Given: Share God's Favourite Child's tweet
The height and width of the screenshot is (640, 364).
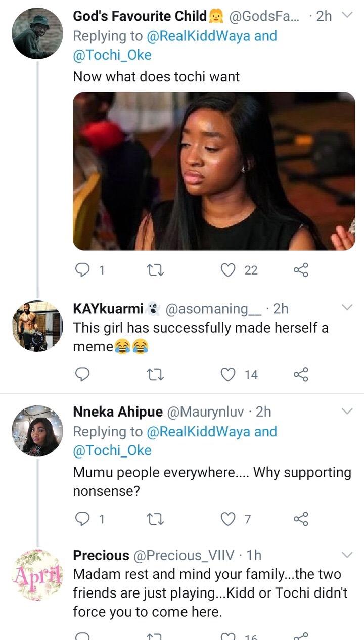Looking at the screenshot, I should (301, 271).
